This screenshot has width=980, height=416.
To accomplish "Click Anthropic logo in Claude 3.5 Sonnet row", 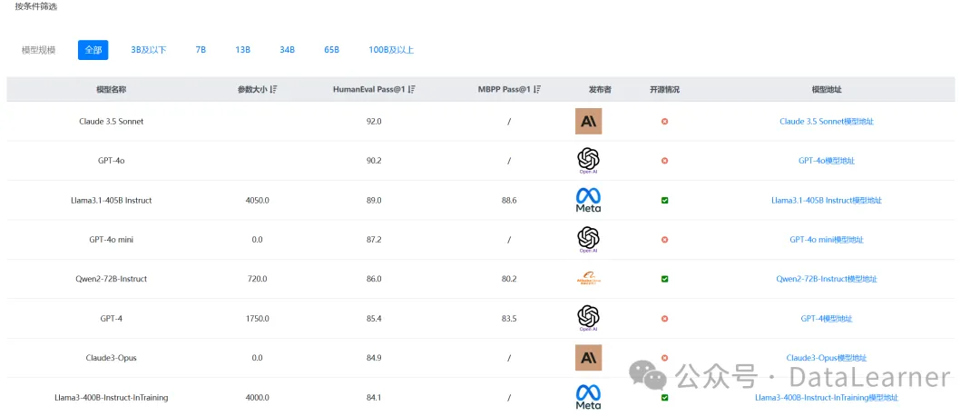I will [x=588, y=122].
